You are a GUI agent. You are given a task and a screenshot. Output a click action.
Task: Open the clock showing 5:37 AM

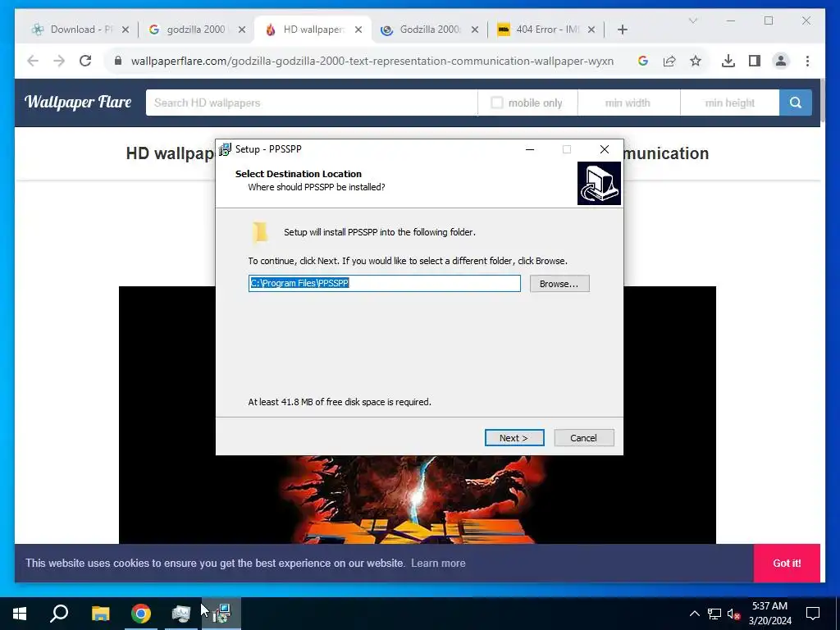pos(769,614)
